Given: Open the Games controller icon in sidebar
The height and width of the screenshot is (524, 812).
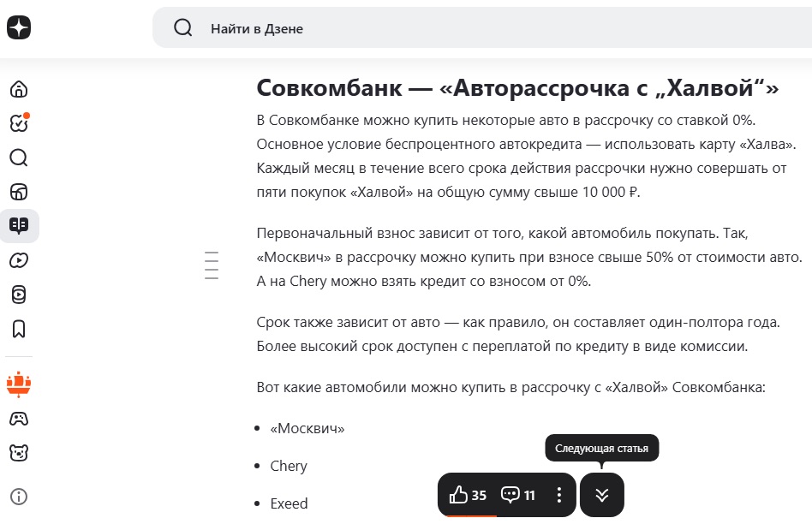Looking at the screenshot, I should click(19, 419).
